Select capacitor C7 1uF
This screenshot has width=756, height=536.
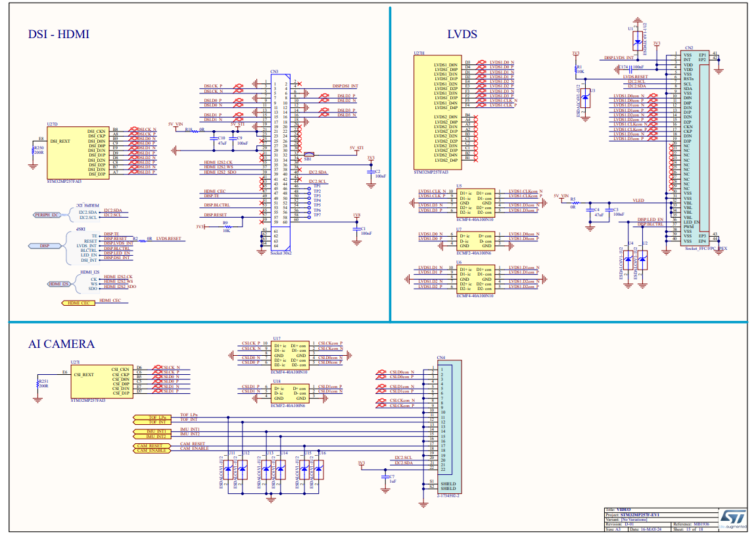[x=385, y=477]
